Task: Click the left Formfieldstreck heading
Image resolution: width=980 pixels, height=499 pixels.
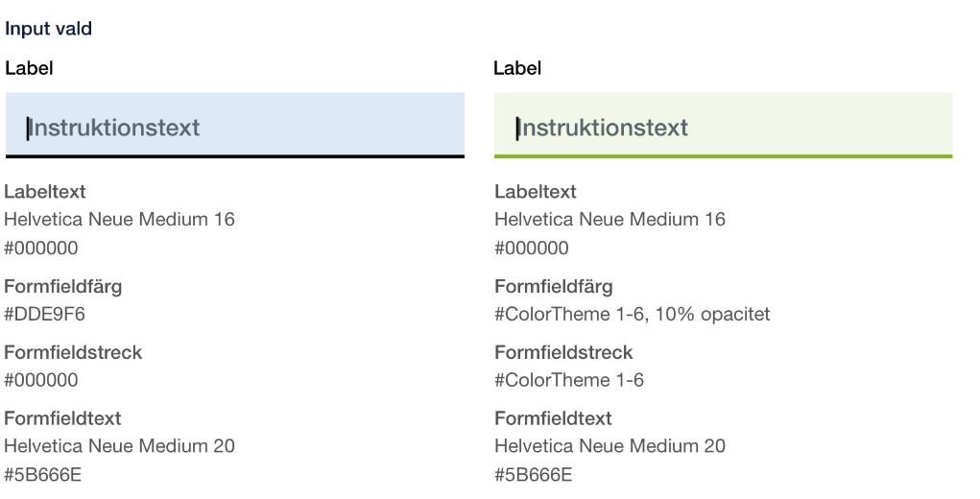Action: [x=73, y=352]
